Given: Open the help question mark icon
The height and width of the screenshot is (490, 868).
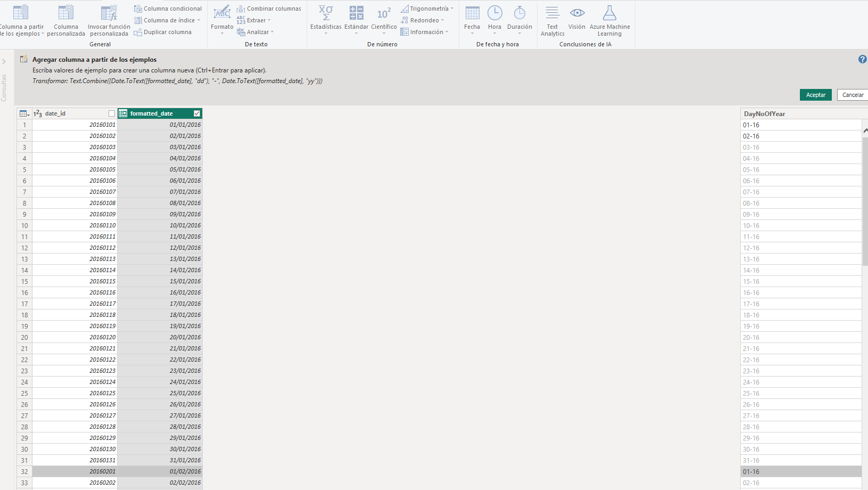Looking at the screenshot, I should 863,59.
